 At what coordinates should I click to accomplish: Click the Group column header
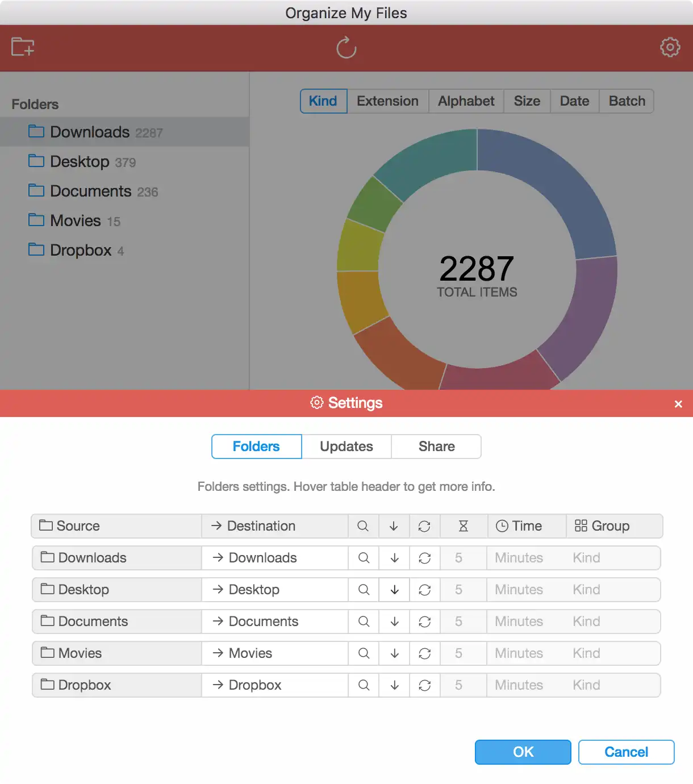click(x=614, y=526)
